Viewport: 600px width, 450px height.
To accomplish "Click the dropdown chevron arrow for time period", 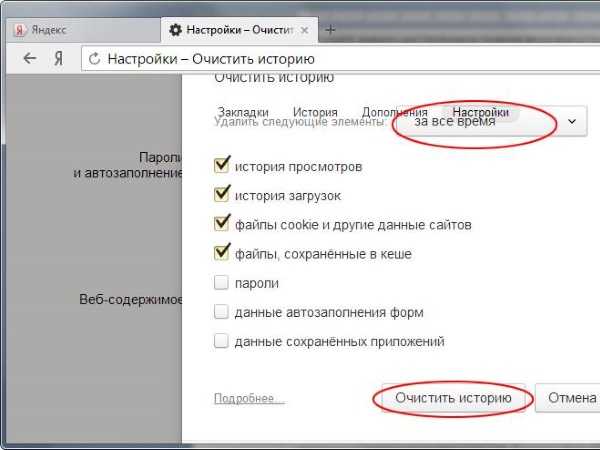I will 572,122.
